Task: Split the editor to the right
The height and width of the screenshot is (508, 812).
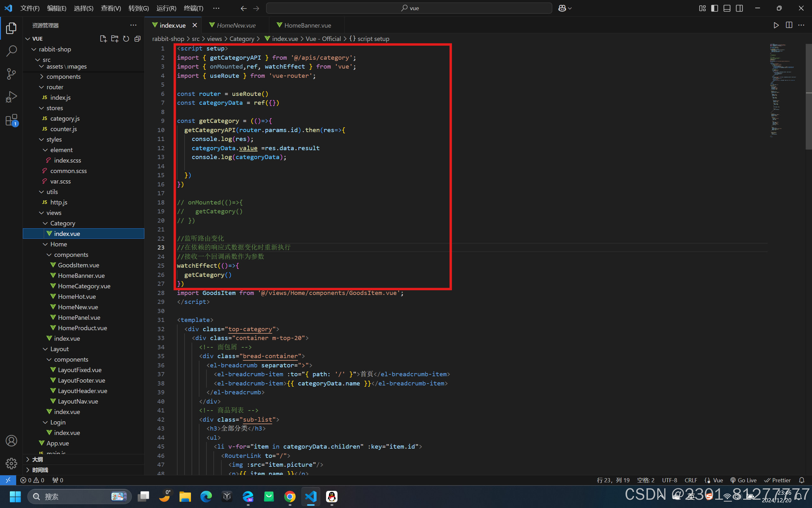Action: 789,25
